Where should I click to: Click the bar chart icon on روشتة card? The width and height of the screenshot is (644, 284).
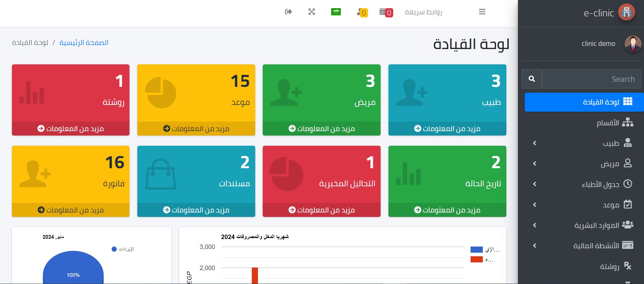[x=32, y=92]
